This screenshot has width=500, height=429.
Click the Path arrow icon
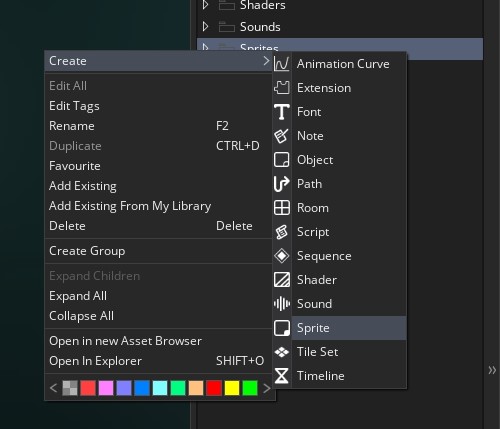282,184
